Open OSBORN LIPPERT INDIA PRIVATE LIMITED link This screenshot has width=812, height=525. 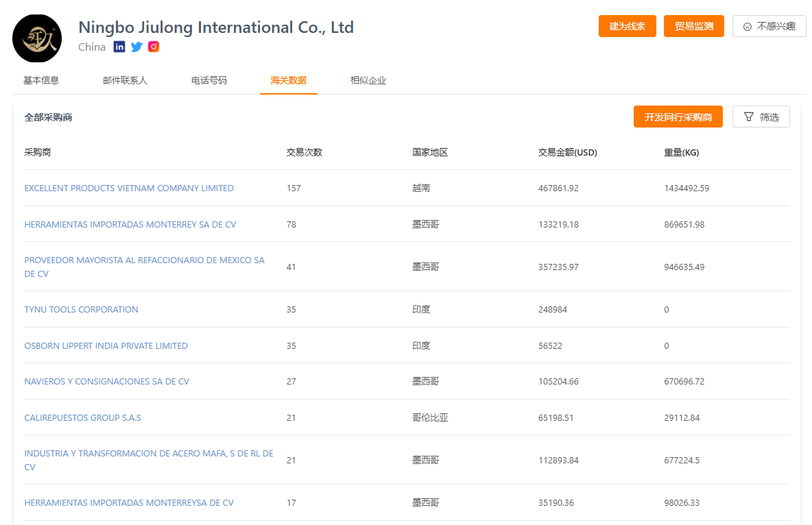point(106,345)
